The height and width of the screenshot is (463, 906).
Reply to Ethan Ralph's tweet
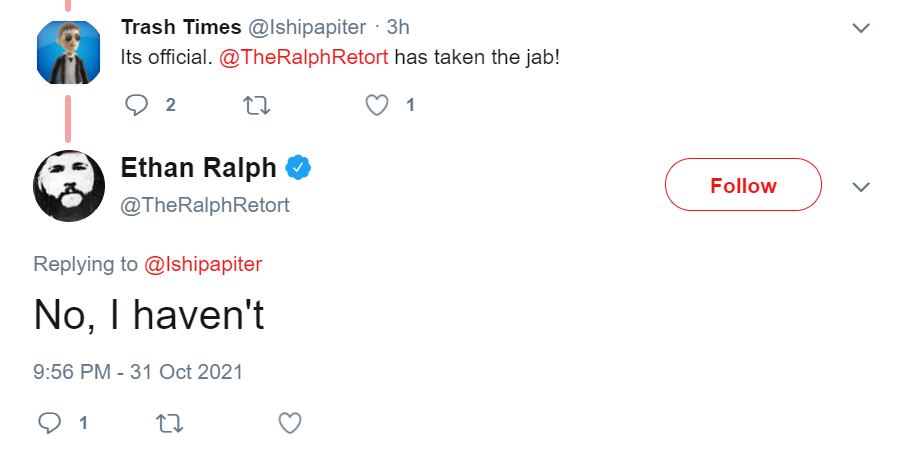(x=49, y=423)
